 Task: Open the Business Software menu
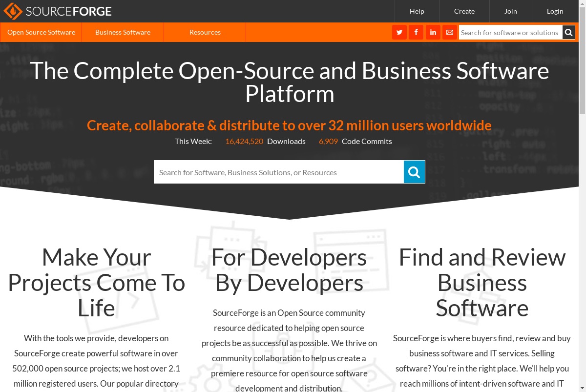pyautogui.click(x=123, y=32)
